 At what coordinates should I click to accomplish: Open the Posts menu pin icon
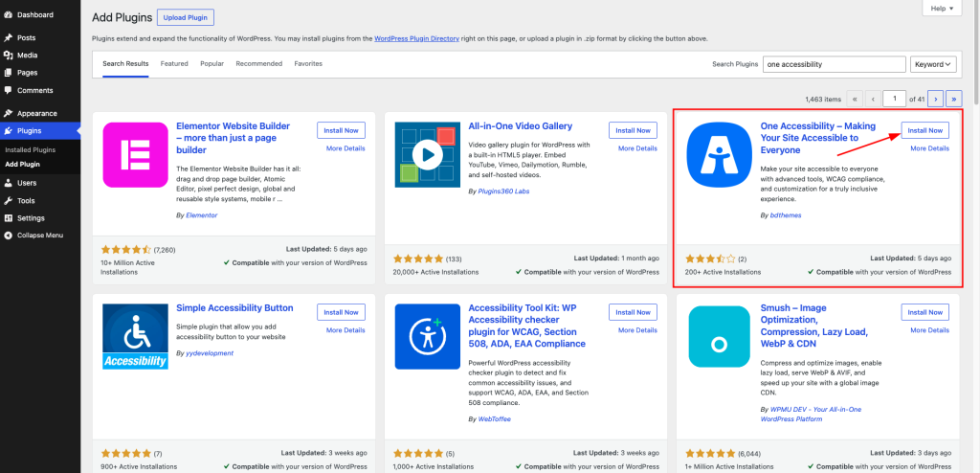[x=8, y=37]
